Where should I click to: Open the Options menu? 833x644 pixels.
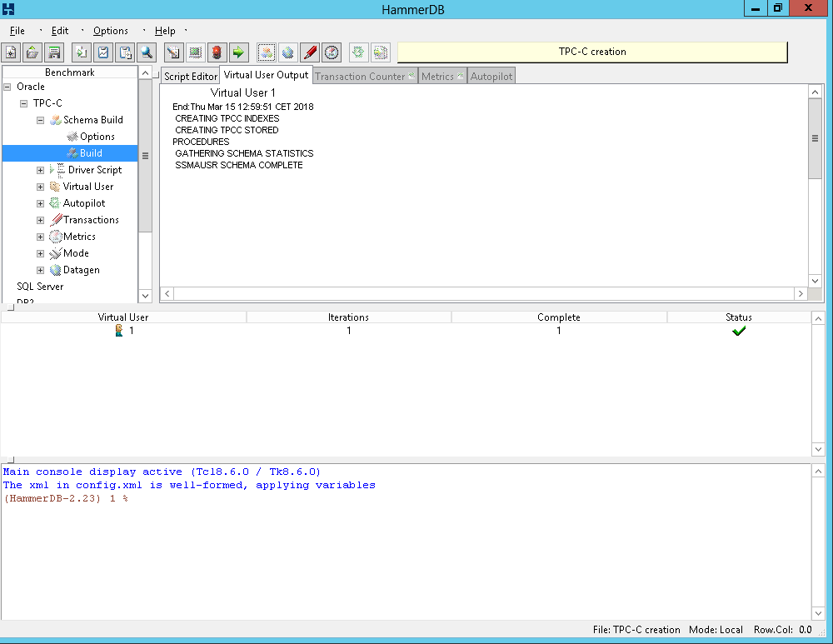pyautogui.click(x=110, y=31)
